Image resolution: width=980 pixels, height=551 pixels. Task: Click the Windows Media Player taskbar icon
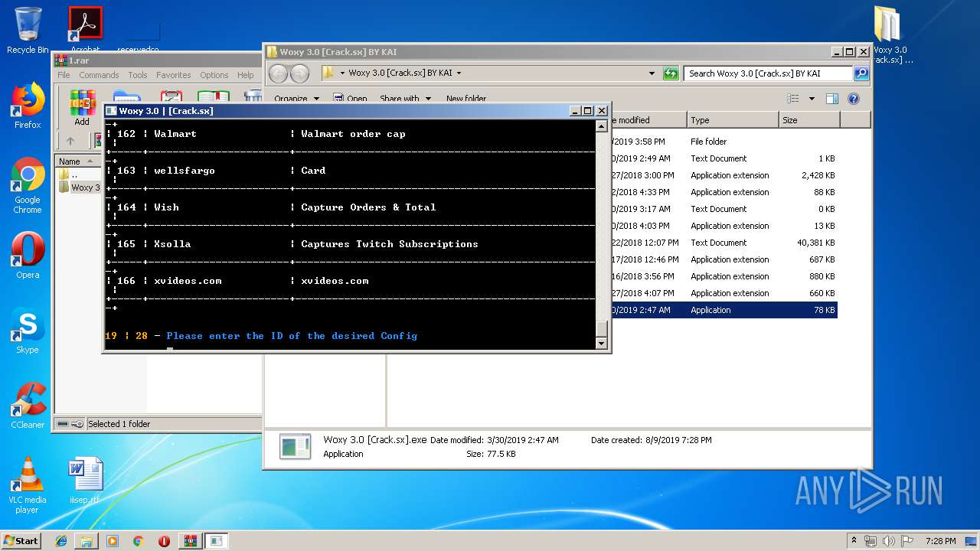(x=113, y=541)
